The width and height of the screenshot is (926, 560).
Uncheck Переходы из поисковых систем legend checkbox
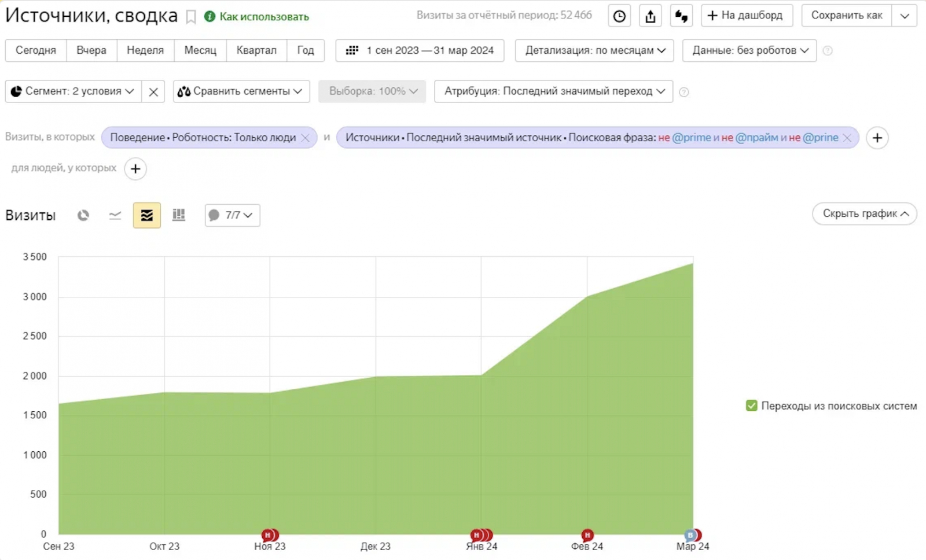coord(752,406)
